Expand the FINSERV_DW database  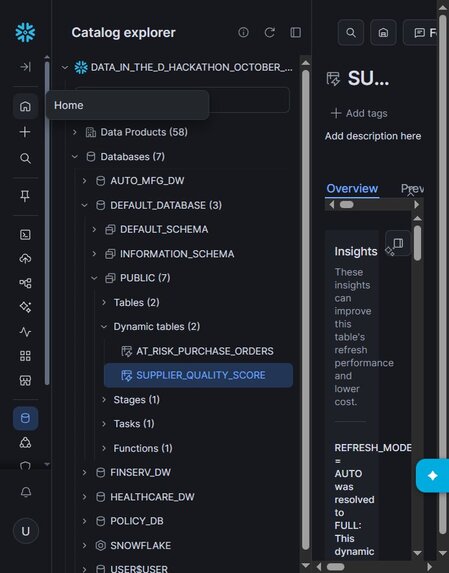click(84, 473)
